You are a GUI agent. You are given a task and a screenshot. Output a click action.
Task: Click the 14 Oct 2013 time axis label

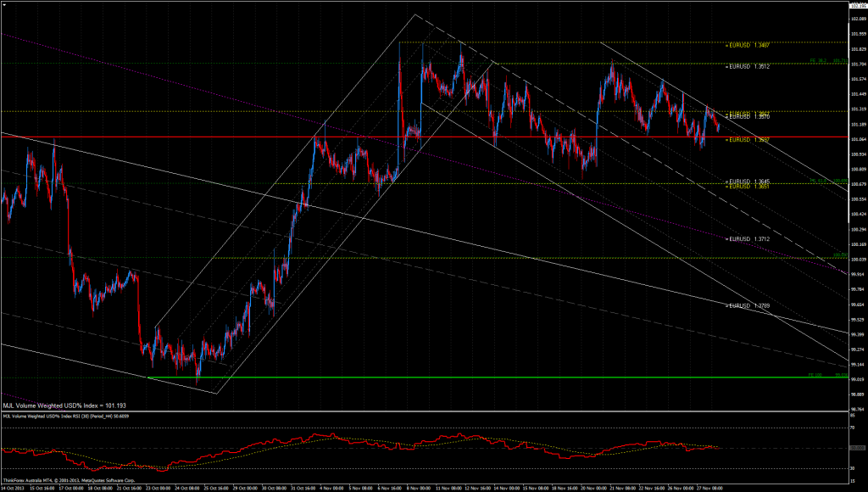12,488
